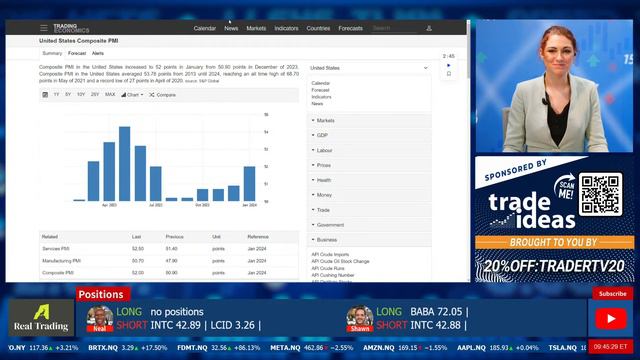Click the YouTube play logo button

611,318
